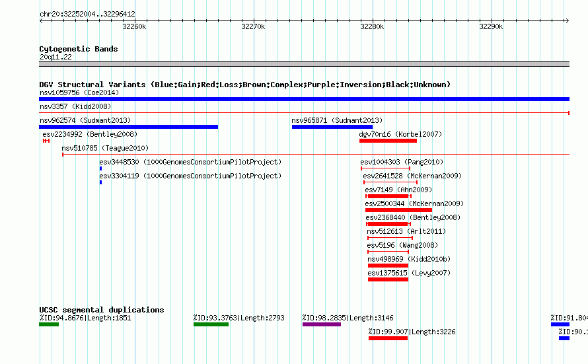This screenshot has height=364, width=588.
Task: Click the gray 20q11.22 cytogenetic band bar
Action: pos(304,64)
